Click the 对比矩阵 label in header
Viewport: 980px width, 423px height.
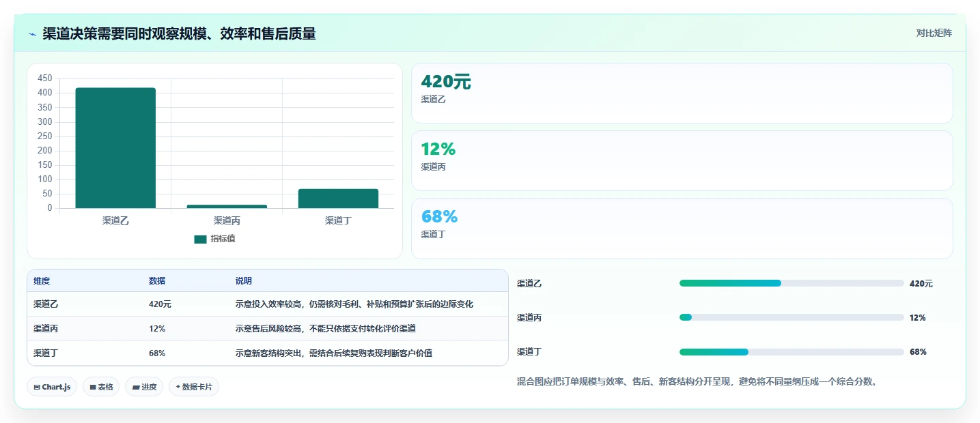point(934,33)
